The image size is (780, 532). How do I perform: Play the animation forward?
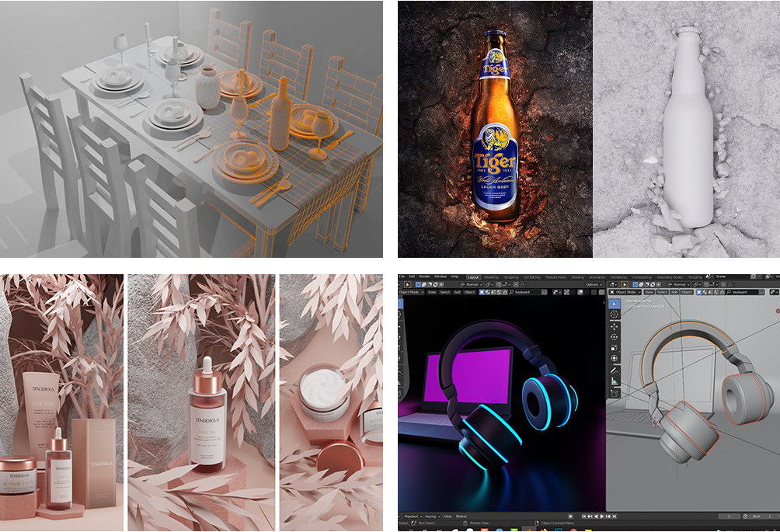coord(602,516)
